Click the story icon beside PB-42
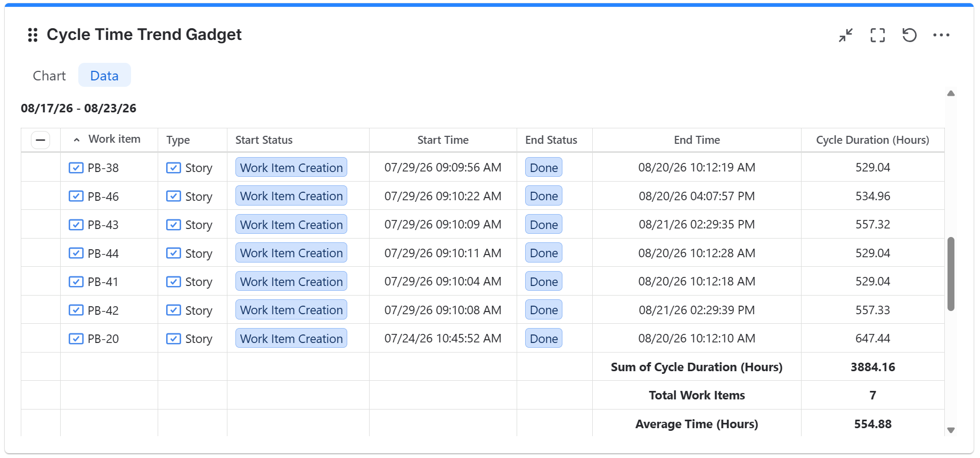The width and height of the screenshot is (980, 458). click(x=76, y=310)
